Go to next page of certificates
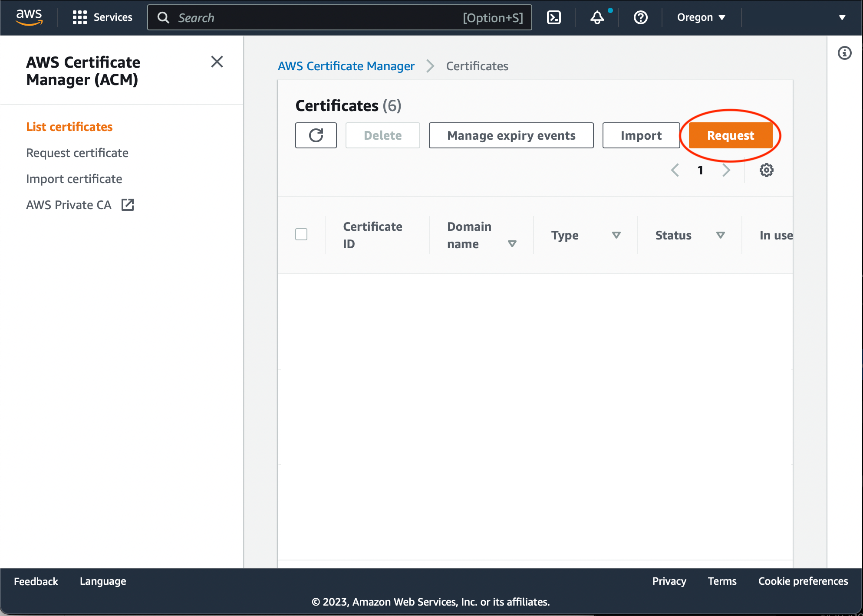Screen dimensions: 863x616 (x=726, y=170)
